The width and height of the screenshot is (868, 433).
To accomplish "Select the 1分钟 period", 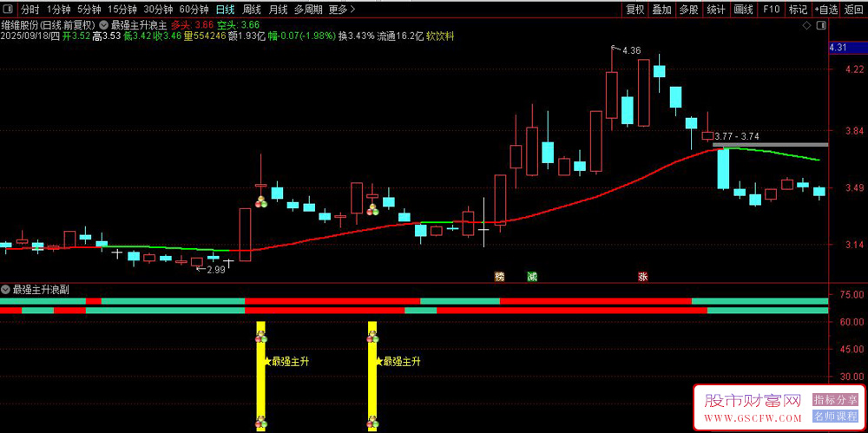I will pos(58,10).
